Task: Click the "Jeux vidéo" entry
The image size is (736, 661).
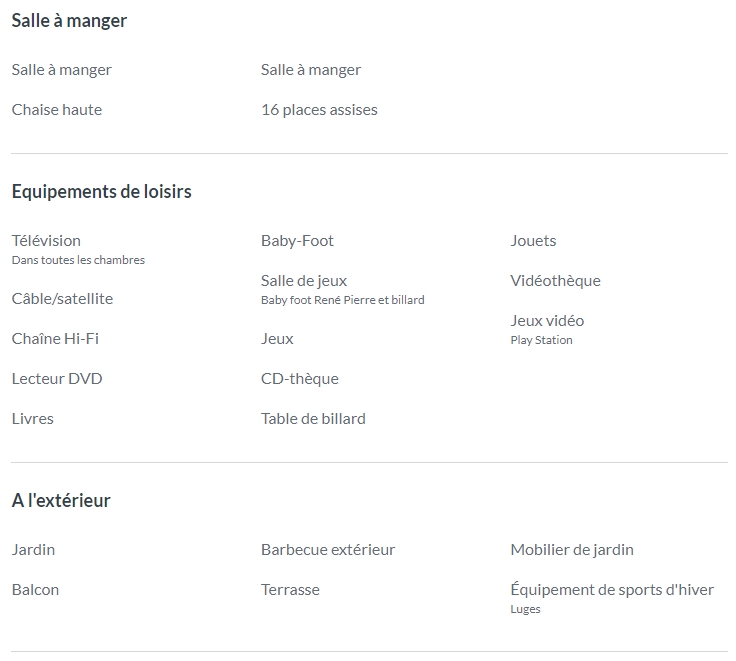Action: 547,321
